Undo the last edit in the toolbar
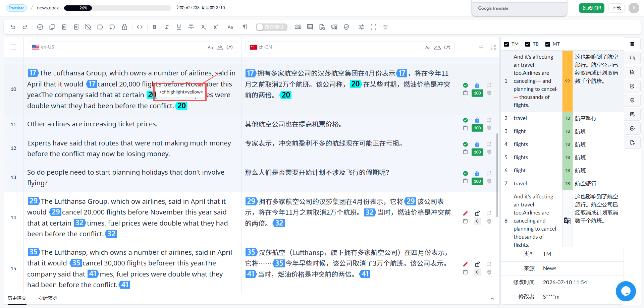 coord(13,27)
